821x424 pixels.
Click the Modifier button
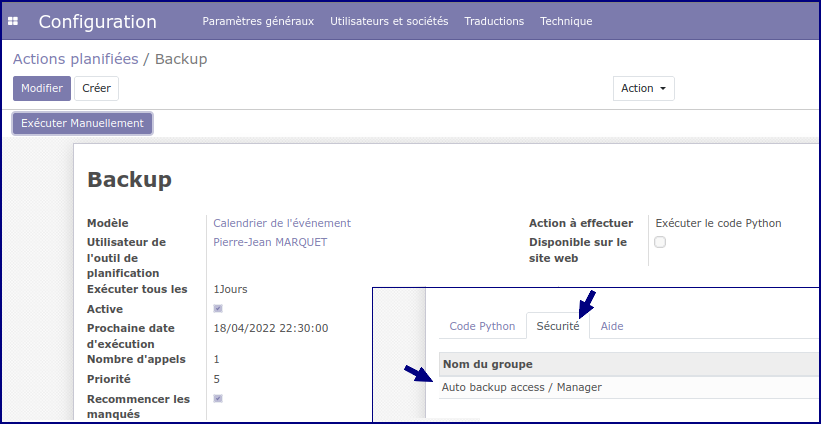click(x=42, y=88)
